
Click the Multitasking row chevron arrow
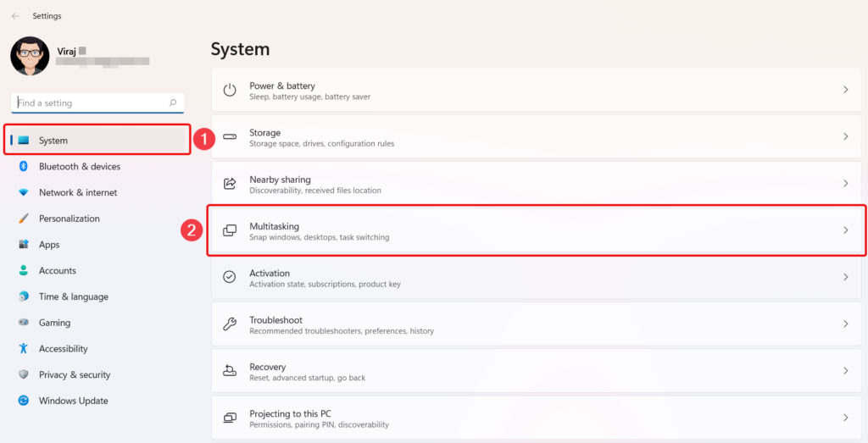845,230
